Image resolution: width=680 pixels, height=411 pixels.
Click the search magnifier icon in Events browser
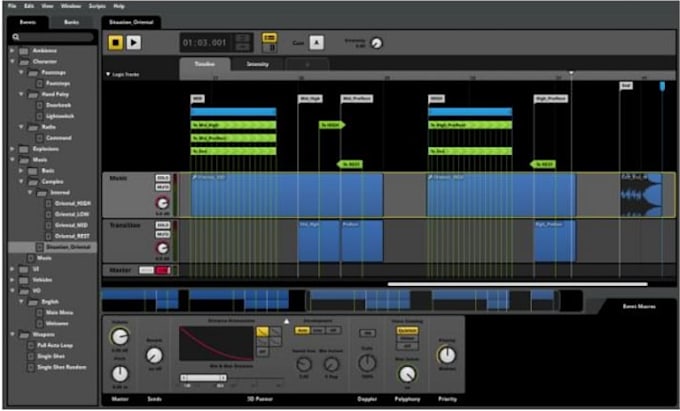[x=16, y=37]
